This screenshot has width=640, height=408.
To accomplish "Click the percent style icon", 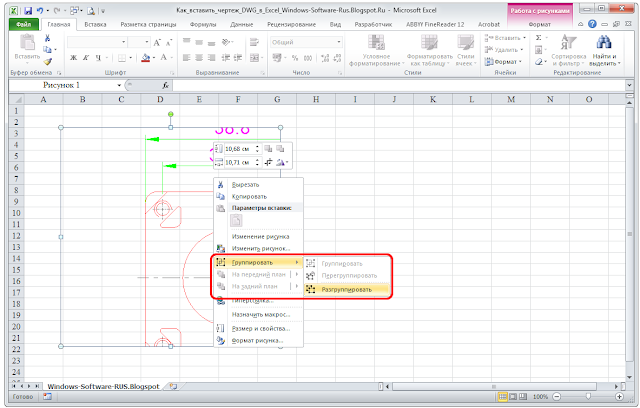I will [x=295, y=58].
